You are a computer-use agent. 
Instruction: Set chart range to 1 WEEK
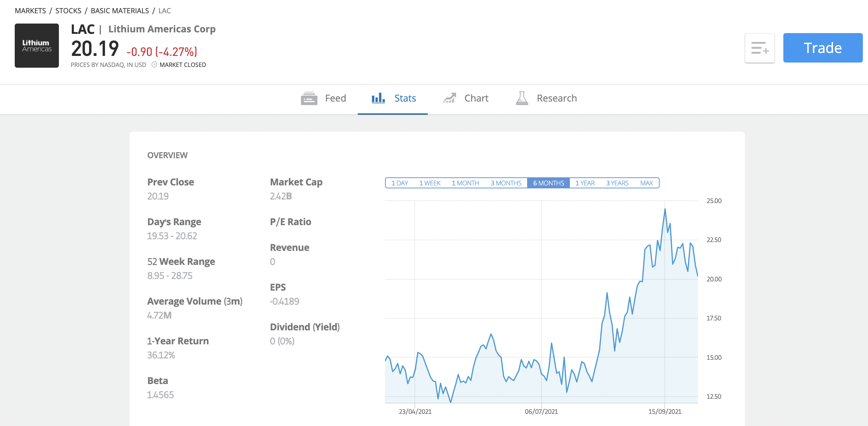(430, 183)
